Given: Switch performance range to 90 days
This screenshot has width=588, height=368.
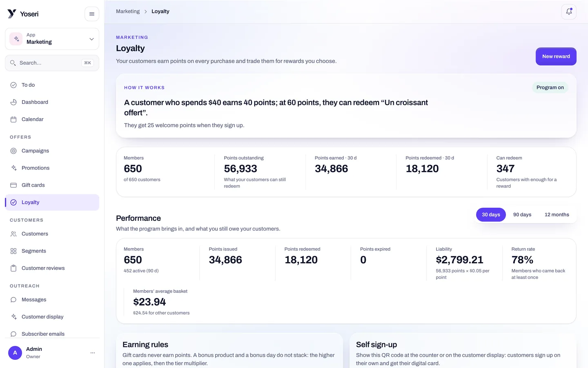Looking at the screenshot, I should click(x=522, y=215).
